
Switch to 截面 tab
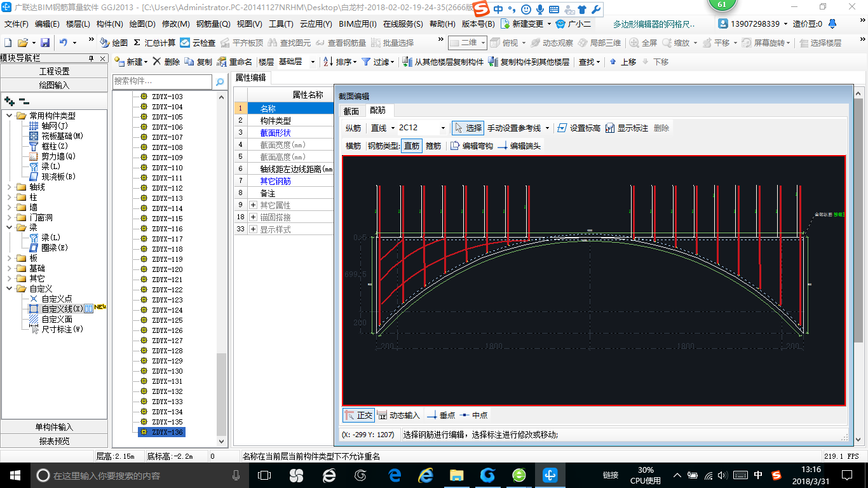[x=351, y=111]
